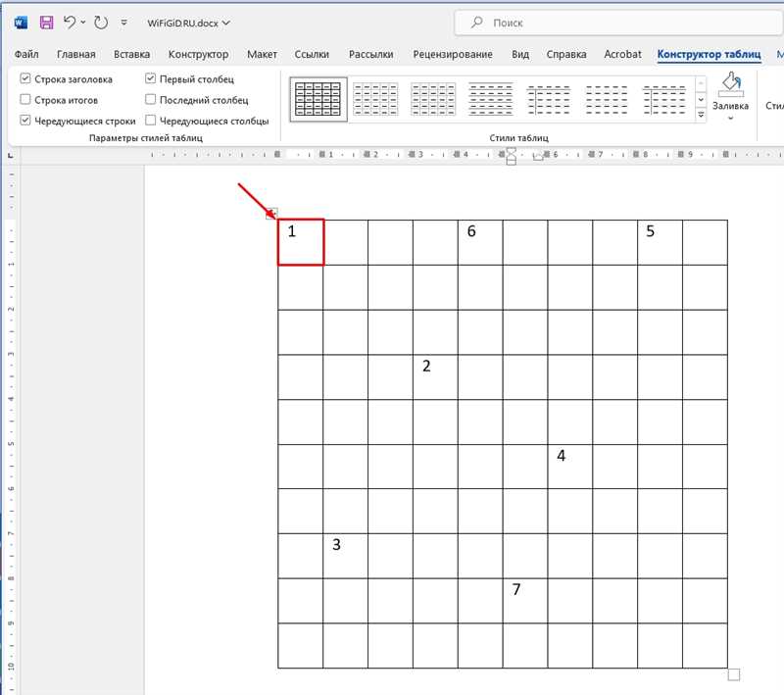Screen dimensions: 784x695
Task: Switch to the Ссылки tab
Action: [312, 54]
